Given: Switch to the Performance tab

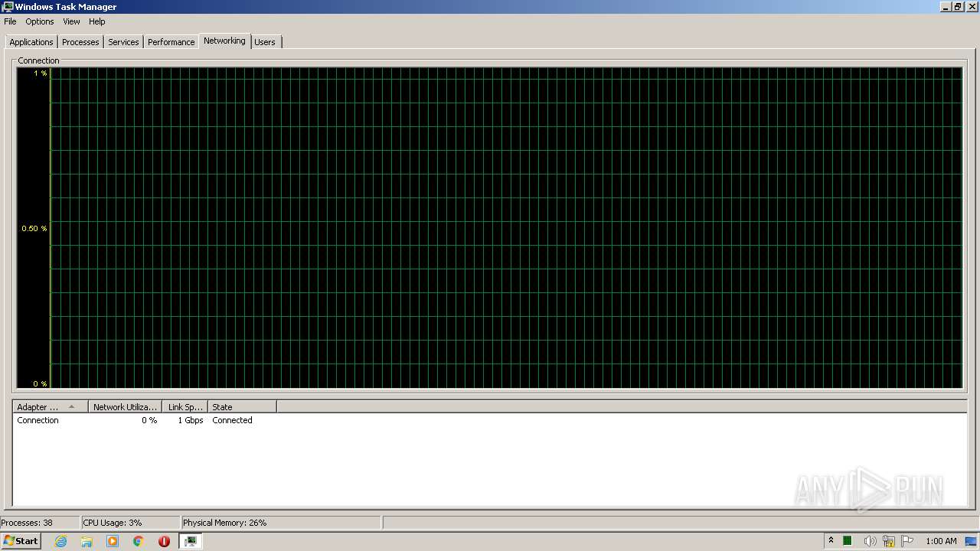Looking at the screenshot, I should point(171,42).
